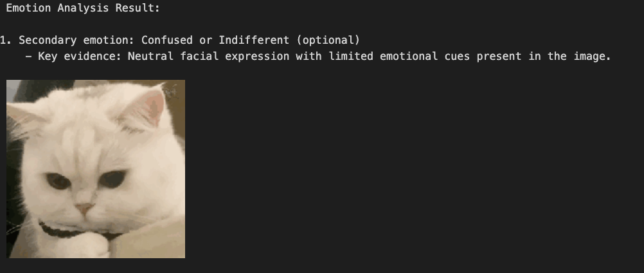Click the cat's pink nose

click(85, 209)
